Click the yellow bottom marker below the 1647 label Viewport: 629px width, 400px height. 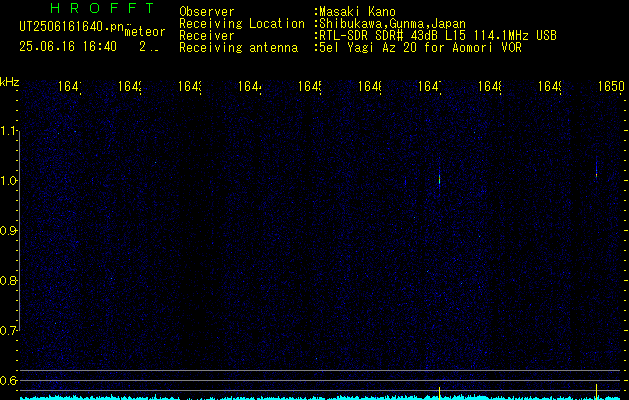click(x=440, y=393)
